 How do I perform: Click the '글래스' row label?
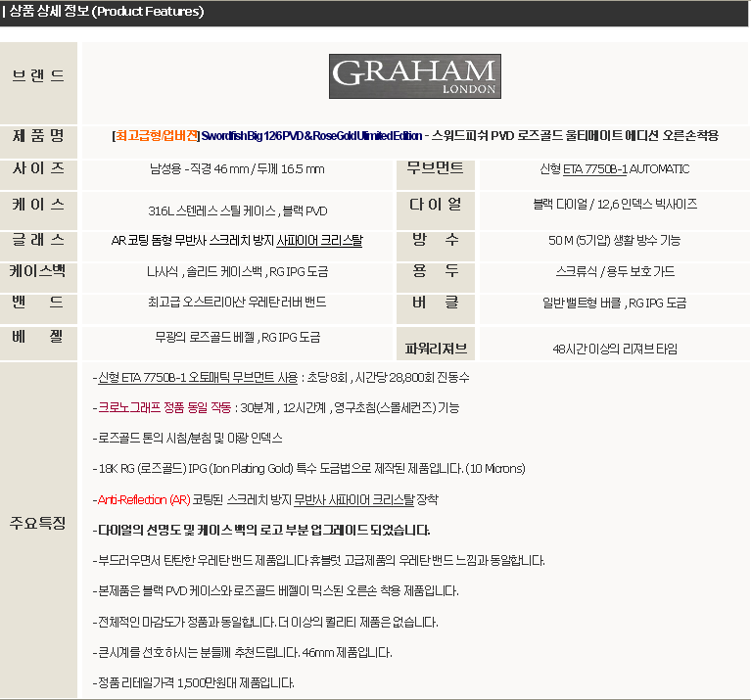coord(38,240)
